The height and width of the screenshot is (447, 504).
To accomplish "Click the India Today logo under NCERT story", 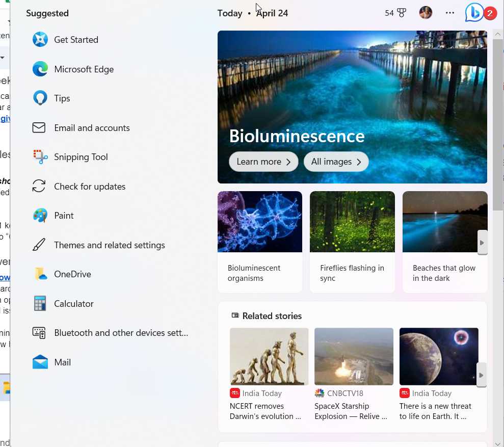I will click(235, 393).
